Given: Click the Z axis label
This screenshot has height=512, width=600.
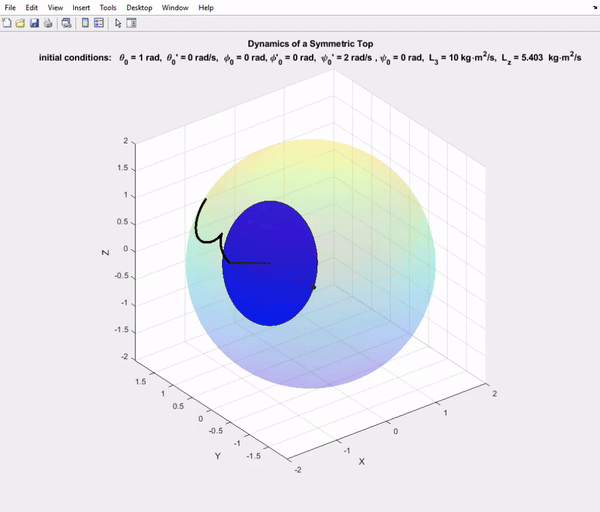Looking at the screenshot, I should coord(105,253).
